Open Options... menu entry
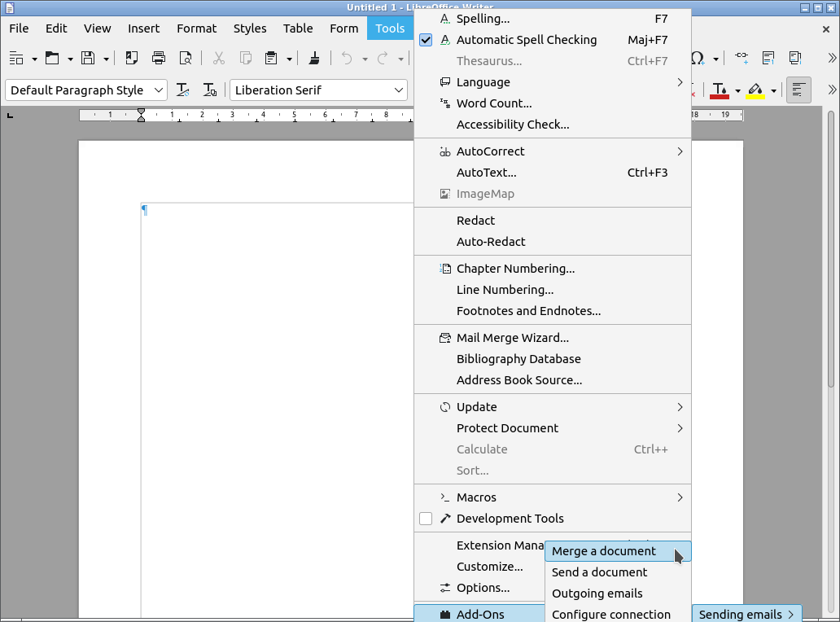 pyautogui.click(x=480, y=588)
